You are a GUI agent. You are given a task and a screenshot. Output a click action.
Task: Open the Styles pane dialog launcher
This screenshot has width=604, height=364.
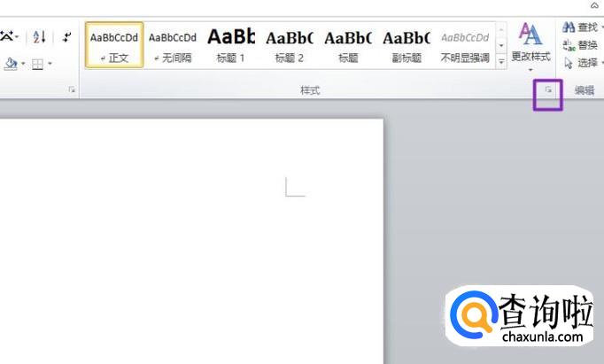(x=548, y=90)
